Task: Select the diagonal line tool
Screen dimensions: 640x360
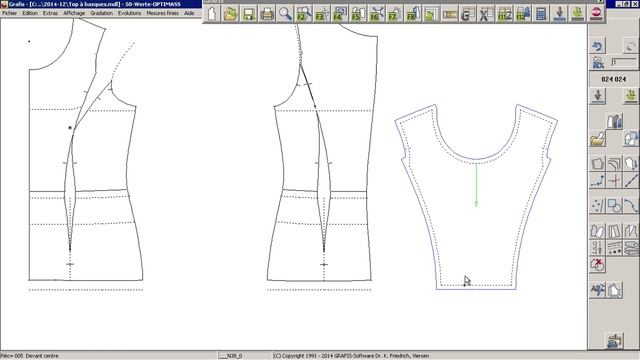Action: [x=631, y=181]
